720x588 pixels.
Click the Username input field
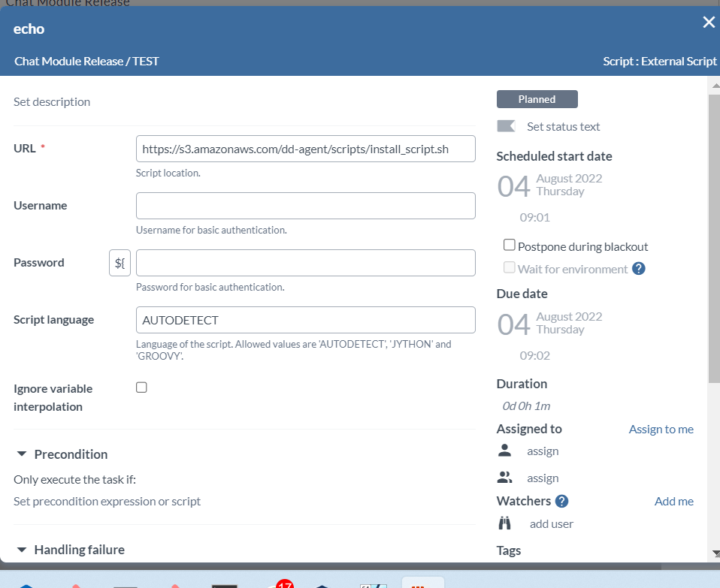point(305,206)
